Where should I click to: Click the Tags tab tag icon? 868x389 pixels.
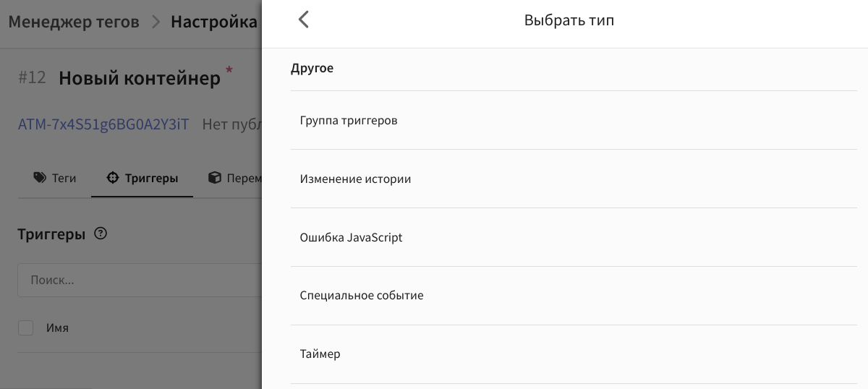point(40,177)
